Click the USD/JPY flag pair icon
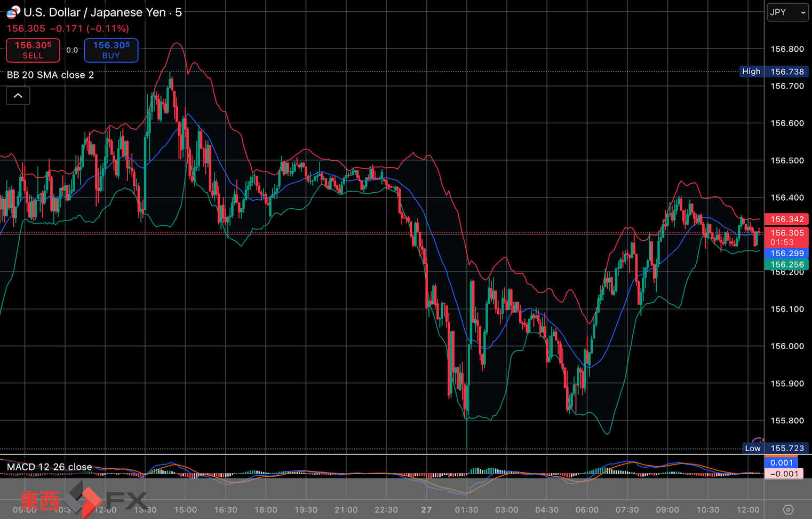Screen dimensions: 812x519 (x=13, y=12)
